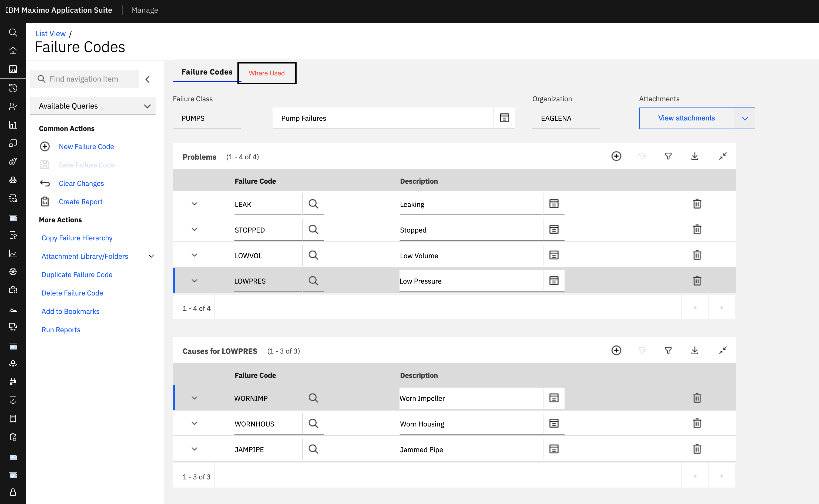The height and width of the screenshot is (504, 819).
Task: Filter the Causes for LOWPRES table
Action: [x=668, y=350]
